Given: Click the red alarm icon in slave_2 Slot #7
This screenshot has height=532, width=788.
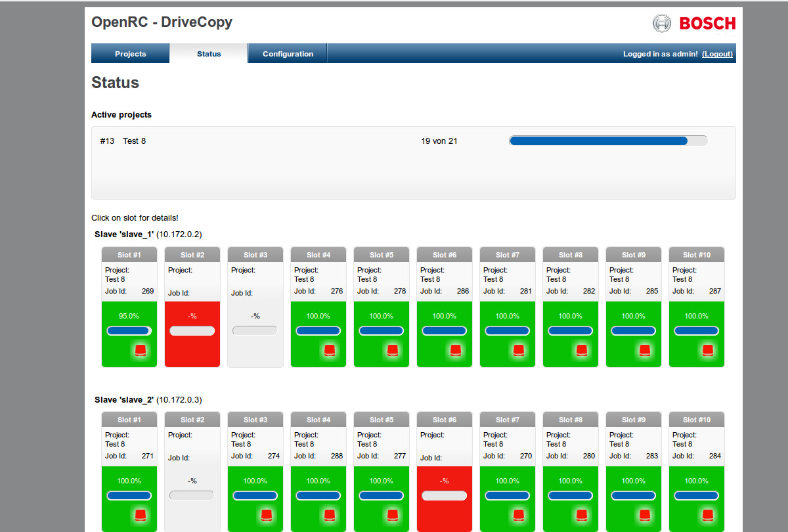Looking at the screenshot, I should (519, 514).
